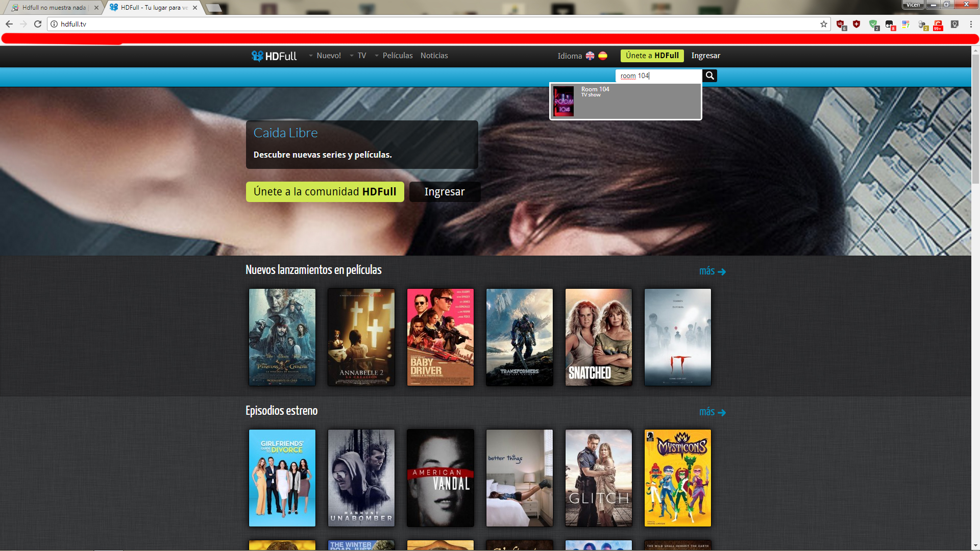Click the search field containing room 104

coord(659,76)
